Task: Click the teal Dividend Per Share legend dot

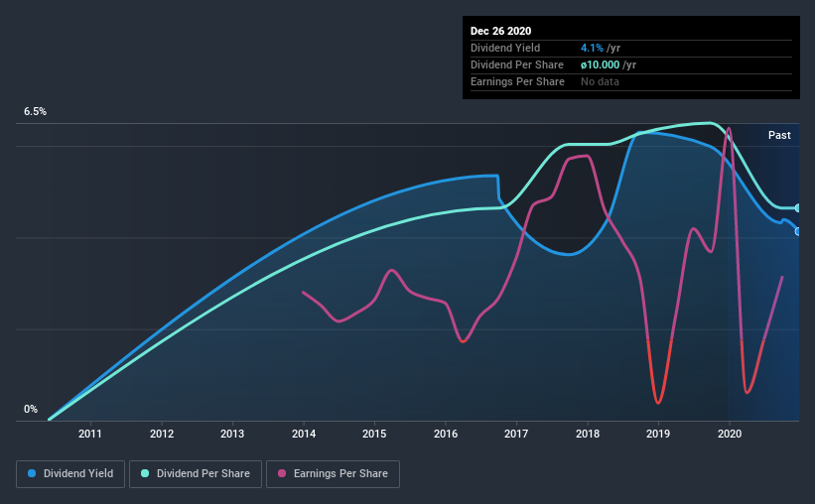Action: click(145, 473)
